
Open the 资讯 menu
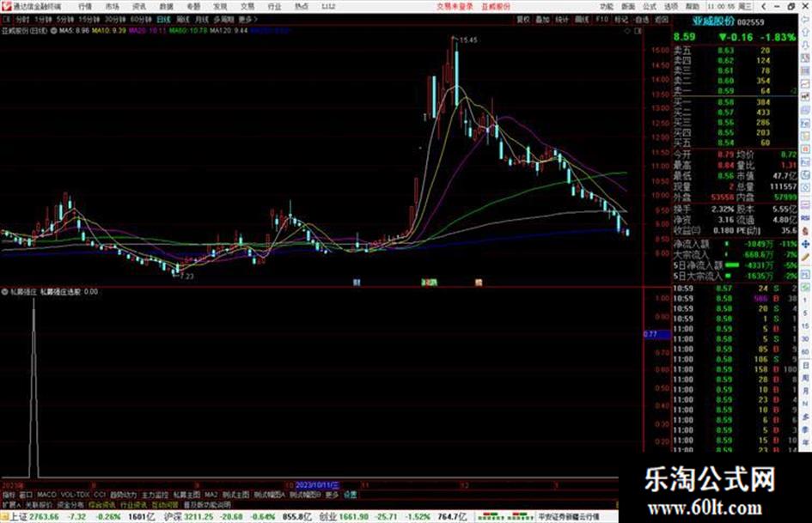click(x=139, y=6)
